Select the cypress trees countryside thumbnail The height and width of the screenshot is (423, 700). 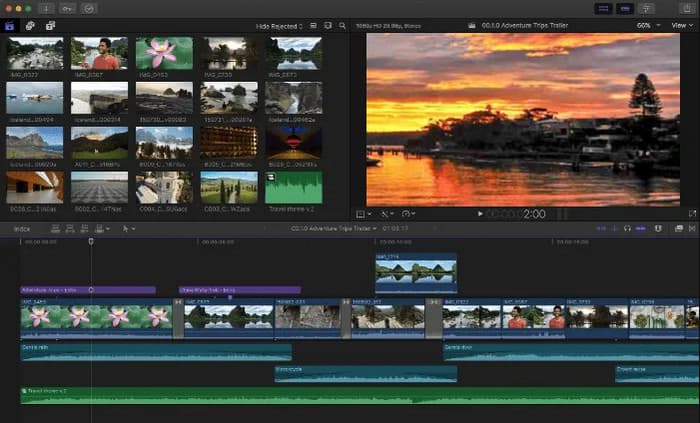click(x=229, y=187)
